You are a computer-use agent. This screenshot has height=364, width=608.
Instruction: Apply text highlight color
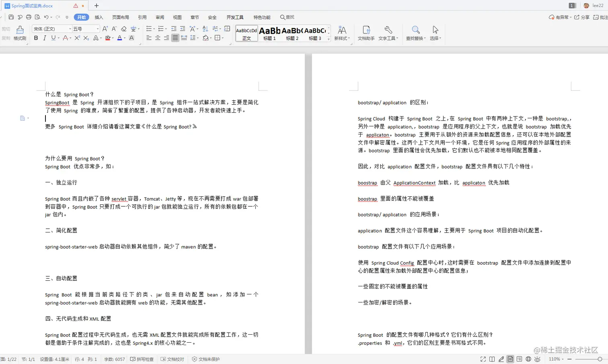click(107, 38)
